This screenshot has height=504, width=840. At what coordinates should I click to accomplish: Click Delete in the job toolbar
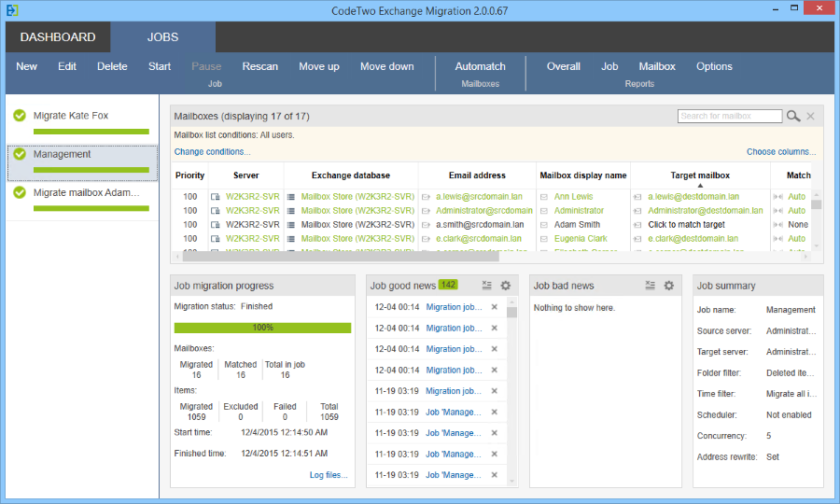tap(112, 66)
